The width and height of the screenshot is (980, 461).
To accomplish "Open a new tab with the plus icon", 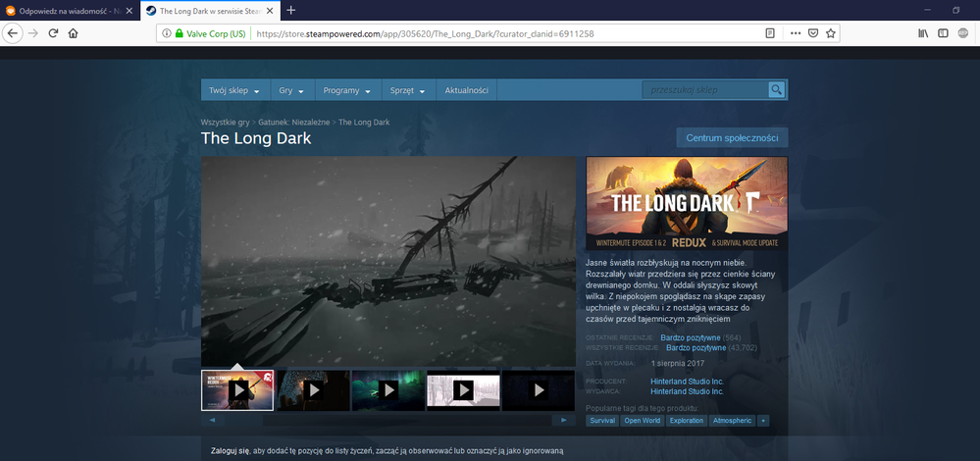I will [x=290, y=10].
